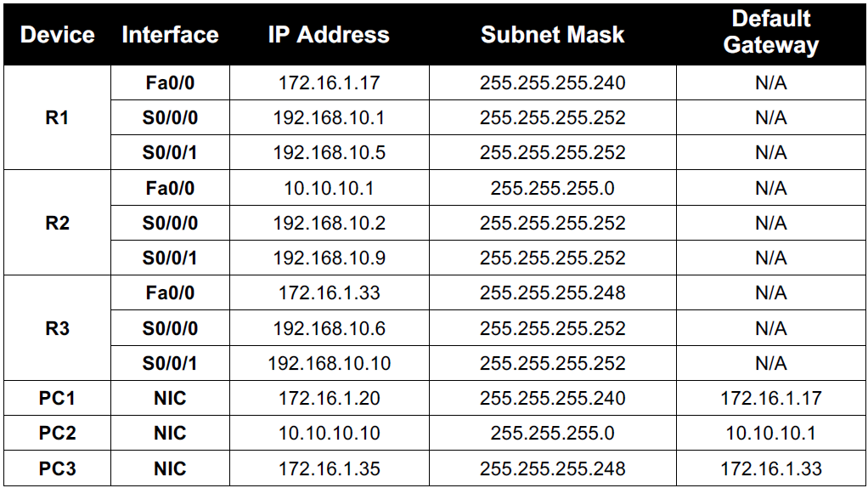Select the R3 device cell
This screenshot has width=868, height=488.
click(57, 328)
